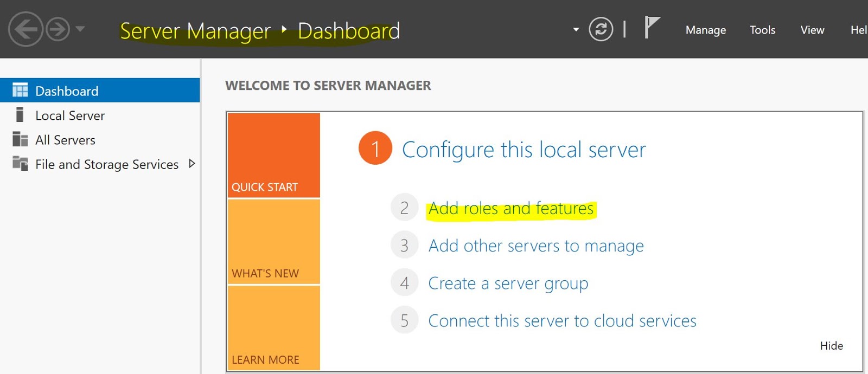Image resolution: width=868 pixels, height=374 pixels.
Task: Go forward with the forward arrow button
Action: point(58,29)
